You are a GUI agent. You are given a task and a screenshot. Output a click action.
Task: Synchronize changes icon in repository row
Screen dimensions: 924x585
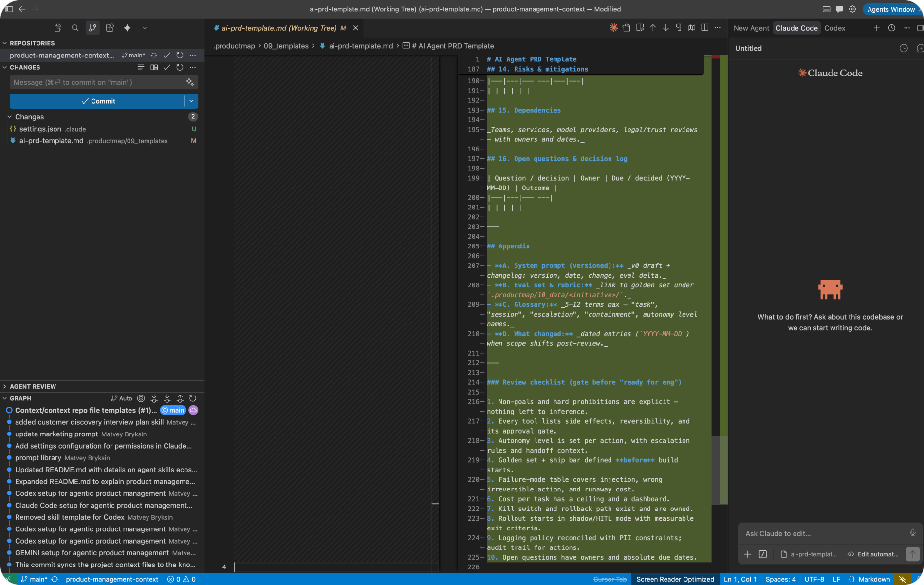(x=154, y=56)
